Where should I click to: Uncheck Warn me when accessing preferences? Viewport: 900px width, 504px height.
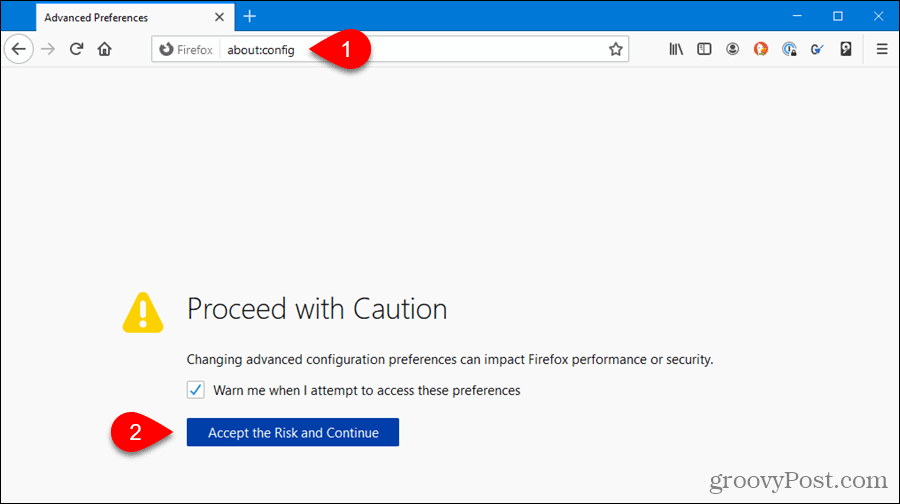tap(195, 390)
